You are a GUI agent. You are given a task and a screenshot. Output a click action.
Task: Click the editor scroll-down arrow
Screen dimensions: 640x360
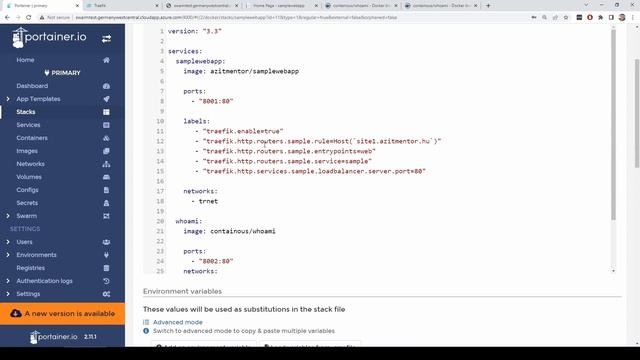tap(613, 271)
